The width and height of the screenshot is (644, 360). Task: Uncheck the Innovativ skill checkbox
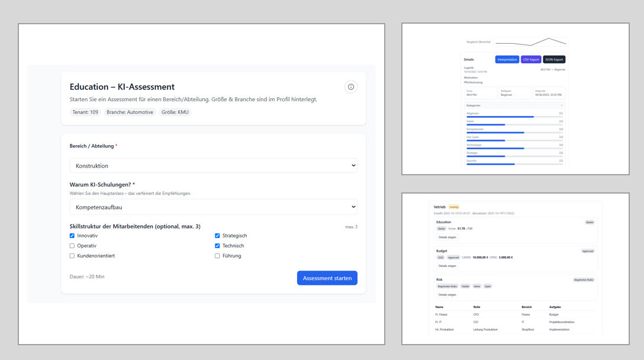click(x=72, y=236)
